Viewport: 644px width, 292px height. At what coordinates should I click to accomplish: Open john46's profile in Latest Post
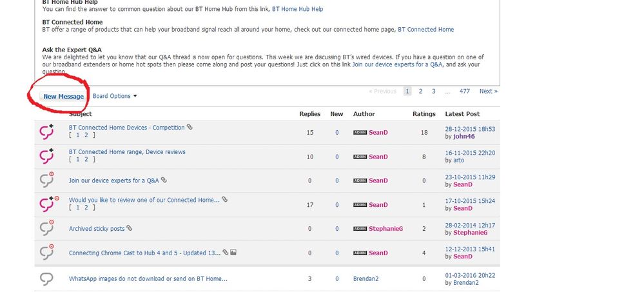(464, 137)
